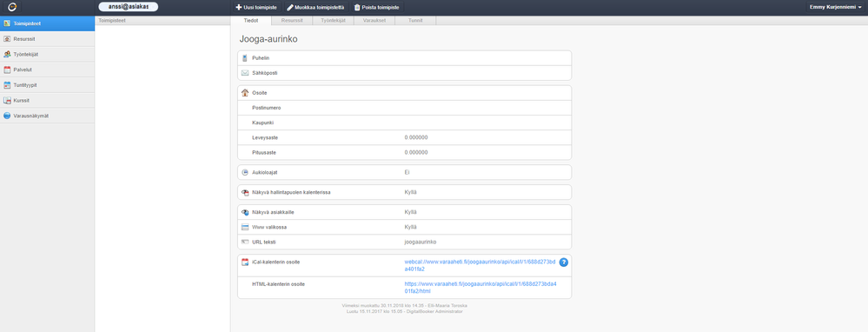The image size is (868, 332).
Task: Click the pencil icon of Muokkaa toimipistettä
Action: (x=290, y=8)
